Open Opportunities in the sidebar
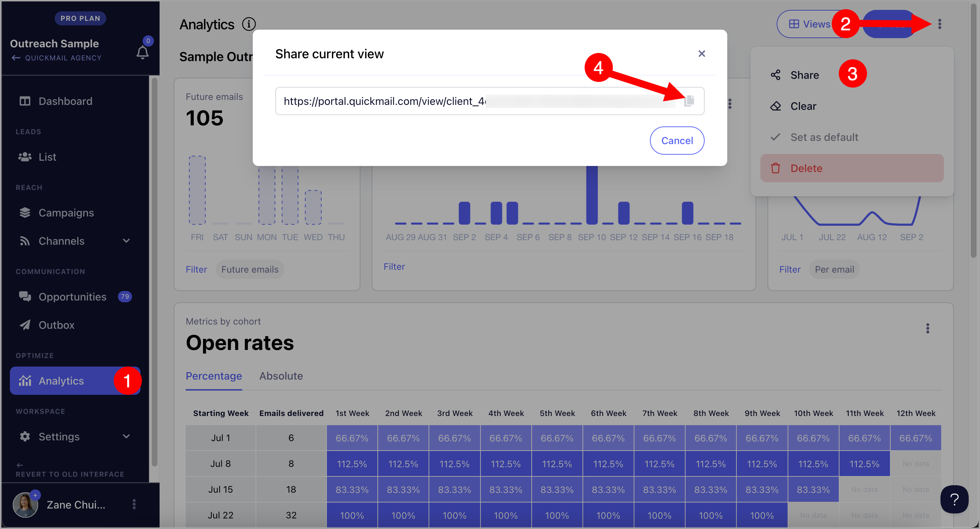Screen dimensions: 980x529 75,297
